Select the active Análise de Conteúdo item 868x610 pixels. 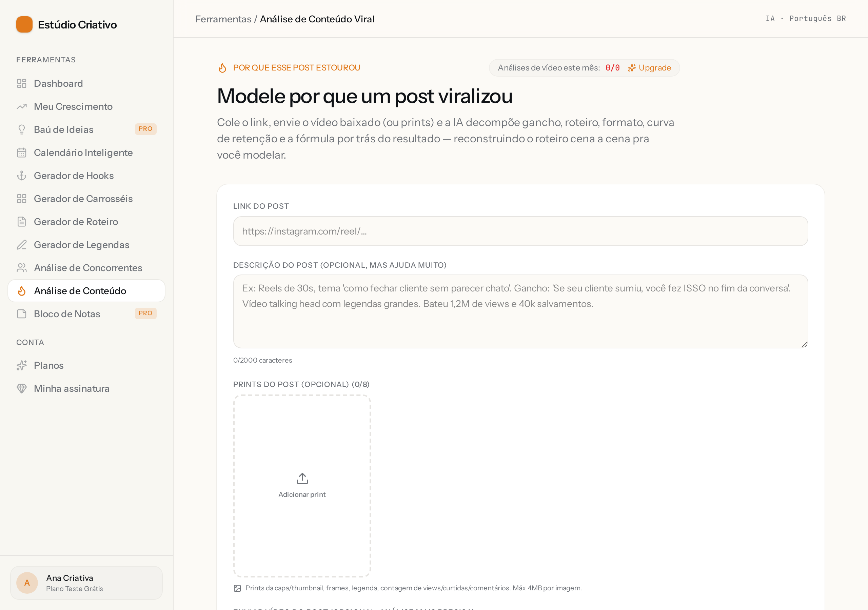(x=86, y=291)
